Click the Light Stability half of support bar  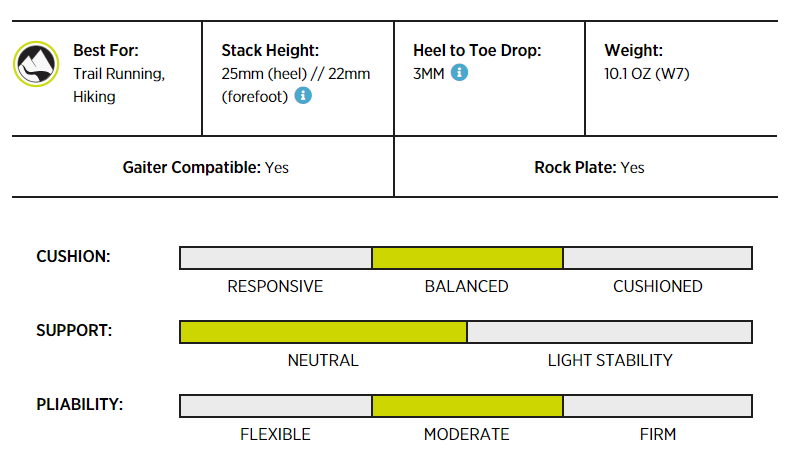point(609,332)
